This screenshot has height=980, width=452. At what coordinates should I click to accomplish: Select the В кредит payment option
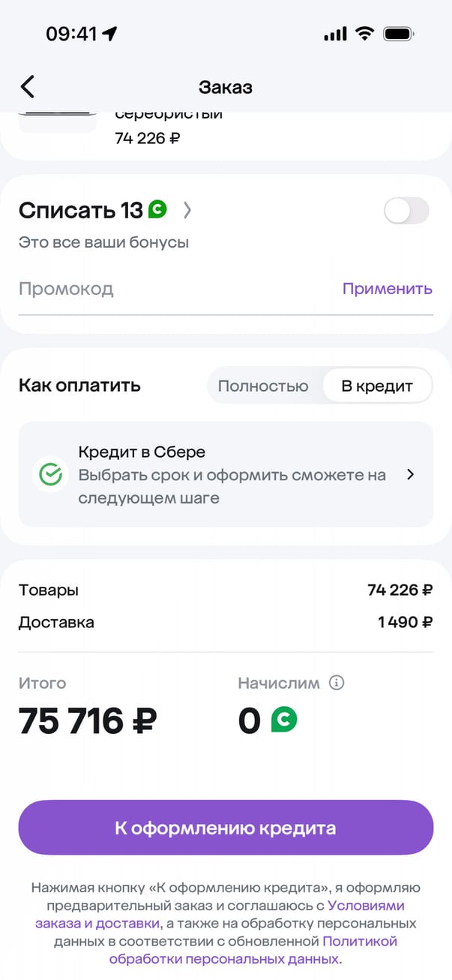pyautogui.click(x=377, y=386)
